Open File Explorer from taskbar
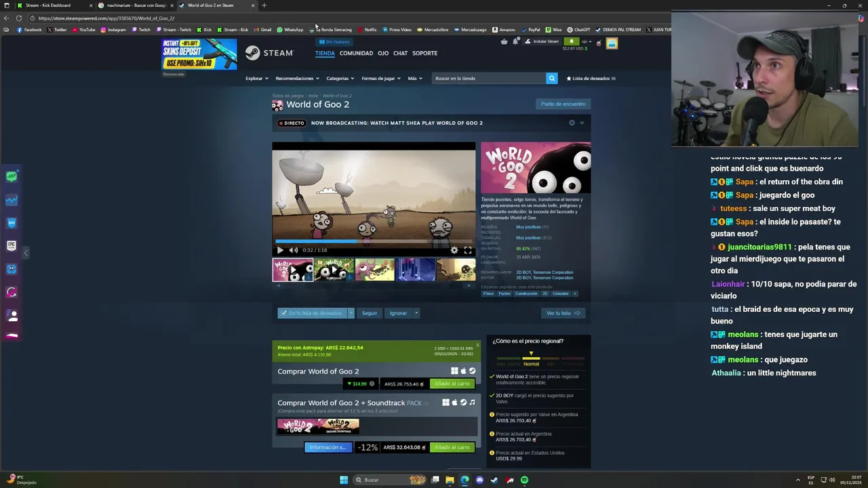 click(450, 480)
